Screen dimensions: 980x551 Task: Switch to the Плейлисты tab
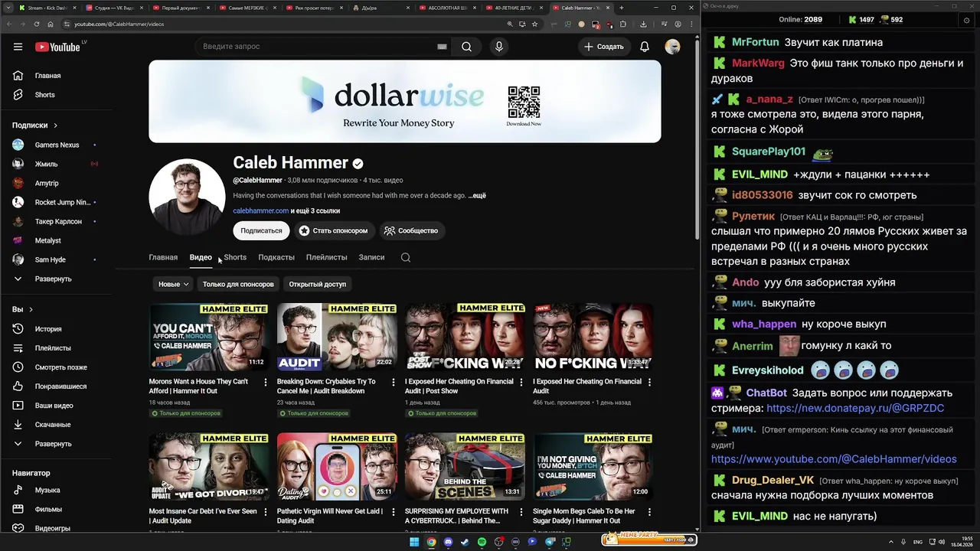tap(326, 257)
